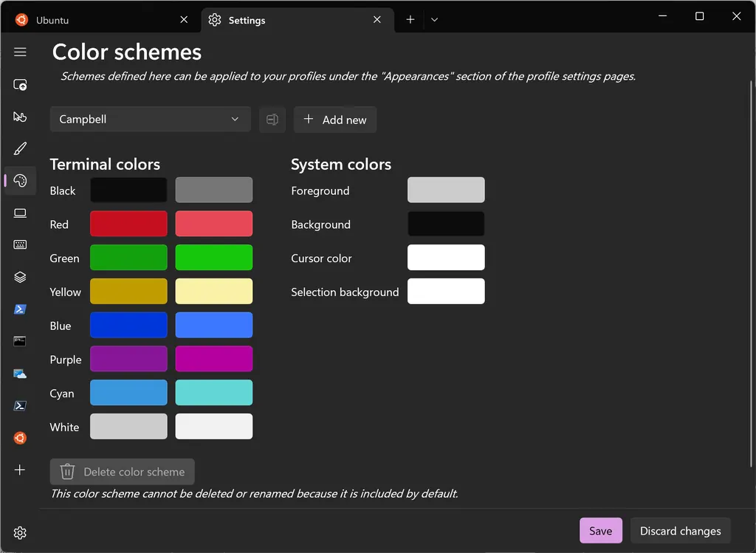
Task: Open the Rendering settings icon
Action: point(20,213)
